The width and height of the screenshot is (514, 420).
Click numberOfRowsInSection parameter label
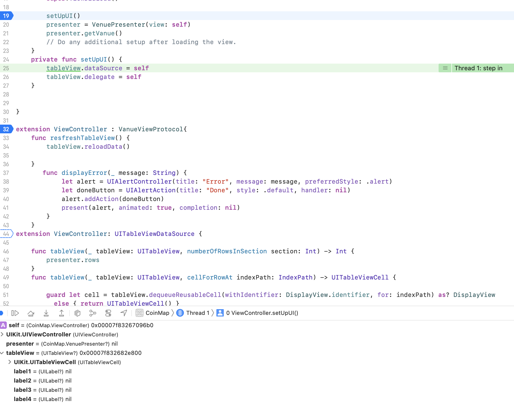click(227, 251)
